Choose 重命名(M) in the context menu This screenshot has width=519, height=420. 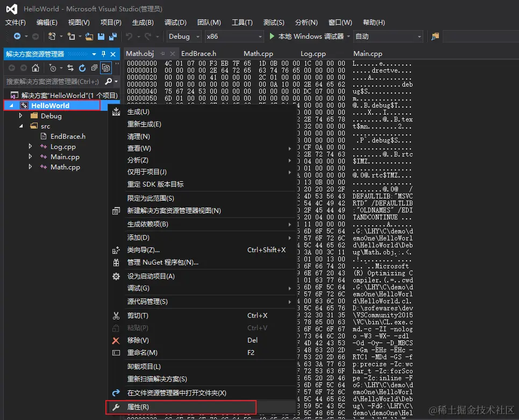202,353
